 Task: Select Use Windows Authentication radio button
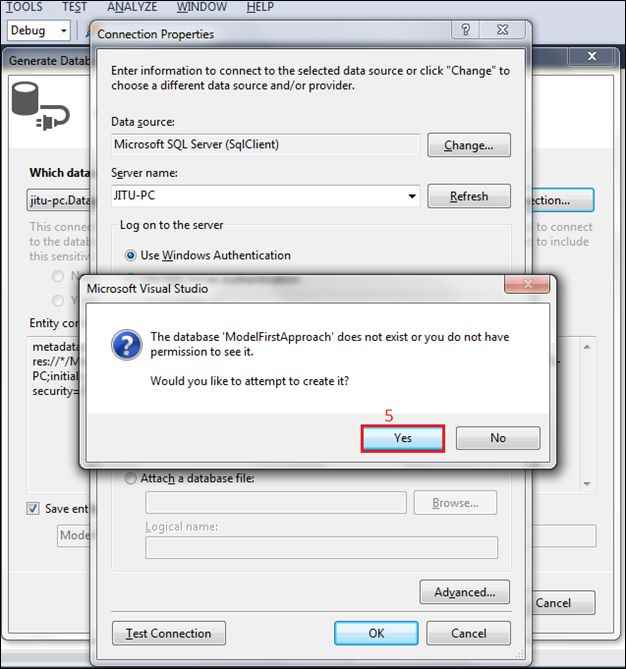130,255
